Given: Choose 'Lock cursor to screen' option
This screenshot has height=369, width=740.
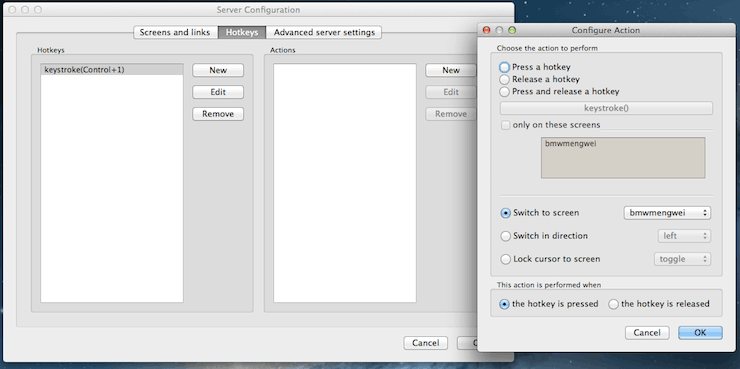Looking at the screenshot, I should pyautogui.click(x=505, y=259).
